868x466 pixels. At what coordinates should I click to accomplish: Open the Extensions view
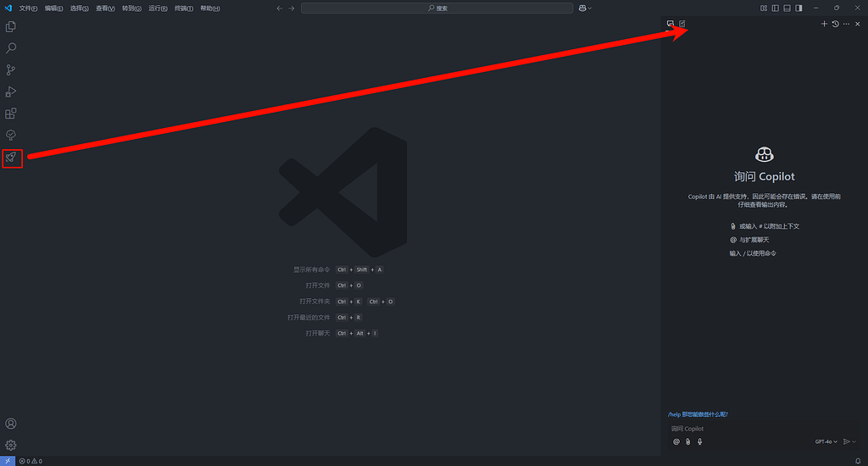click(10, 114)
